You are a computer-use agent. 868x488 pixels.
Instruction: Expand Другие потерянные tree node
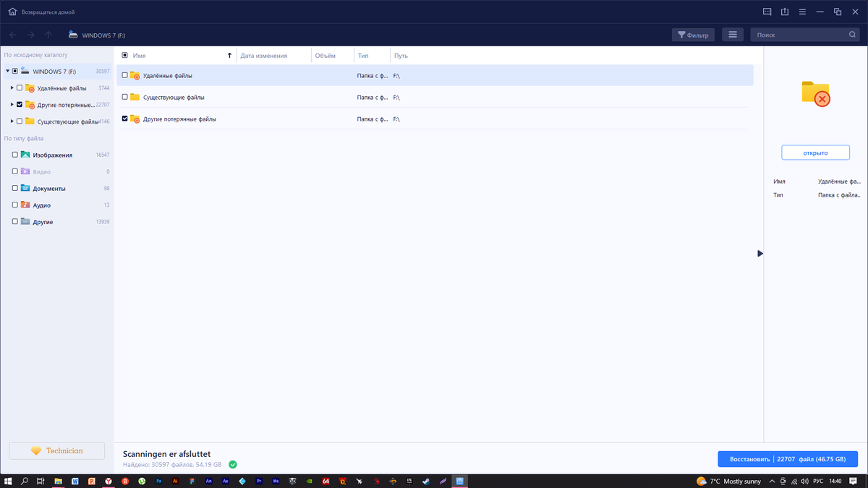click(x=12, y=105)
